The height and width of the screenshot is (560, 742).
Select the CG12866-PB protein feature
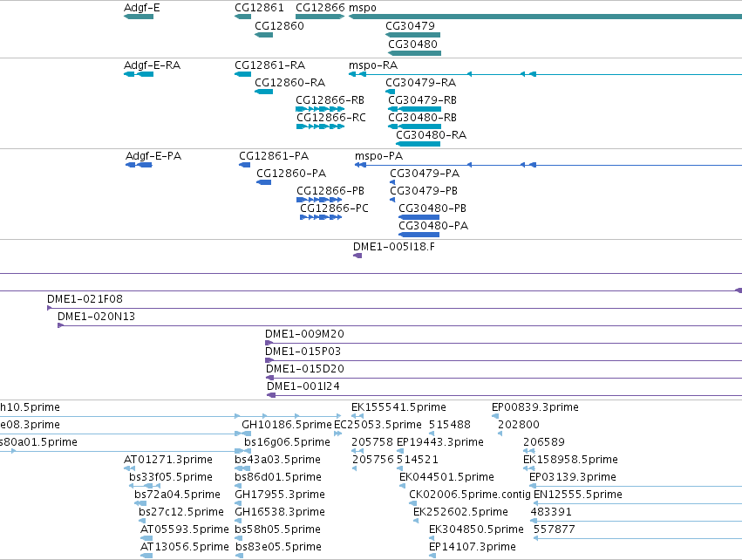(x=319, y=200)
